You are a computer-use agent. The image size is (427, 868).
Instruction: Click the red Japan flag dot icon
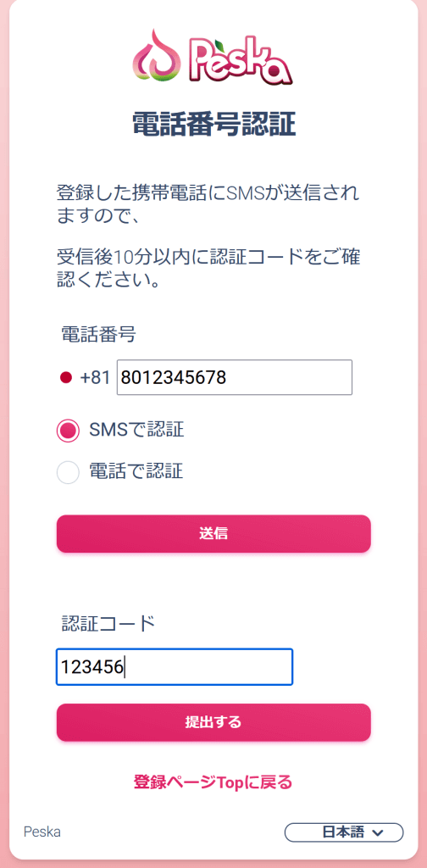click(x=66, y=378)
